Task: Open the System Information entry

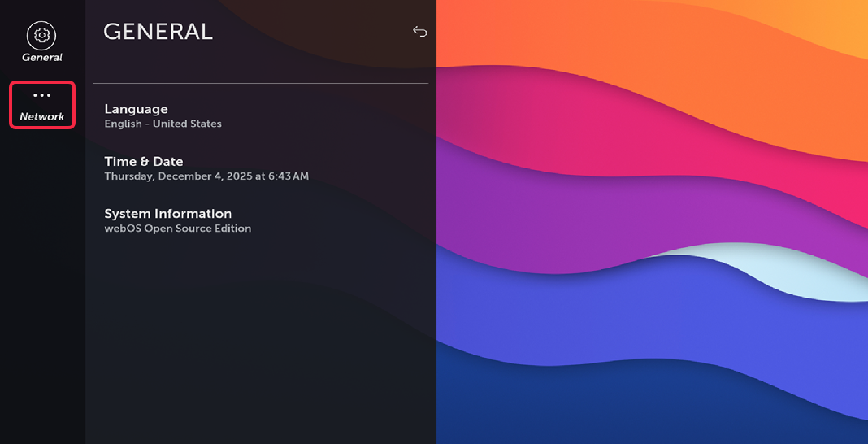Action: [167, 213]
